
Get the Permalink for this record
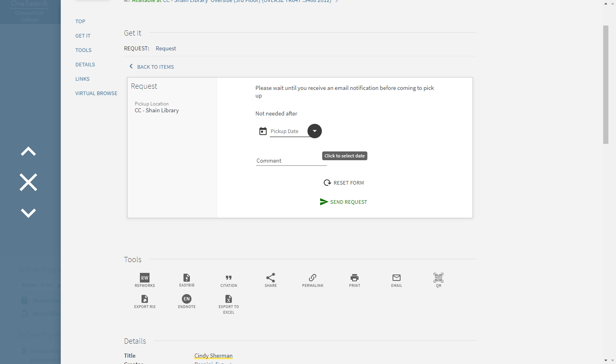[313, 280]
